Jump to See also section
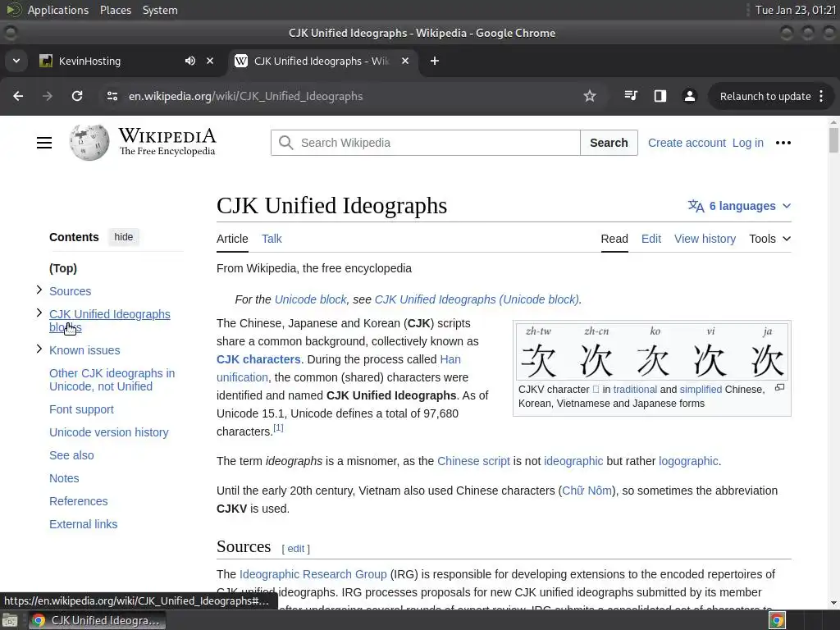 coord(72,455)
